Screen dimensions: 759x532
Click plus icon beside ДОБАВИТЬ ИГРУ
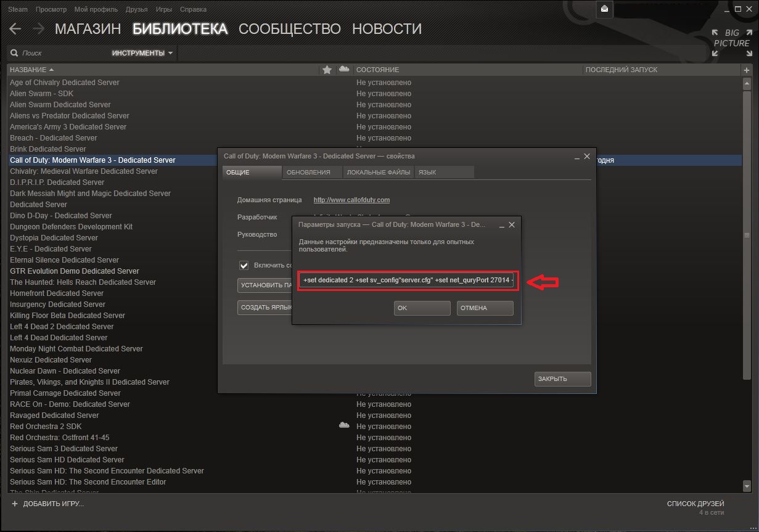15,504
